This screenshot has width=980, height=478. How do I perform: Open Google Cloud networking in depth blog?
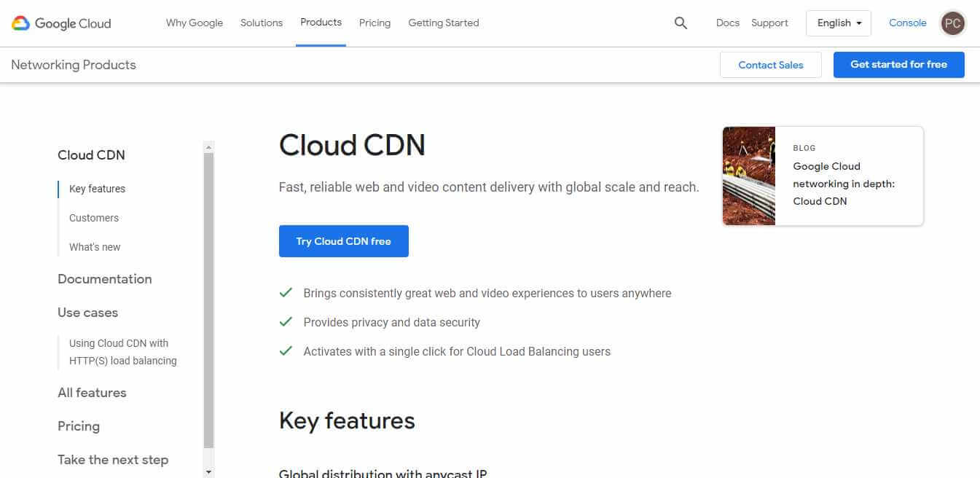click(x=844, y=184)
